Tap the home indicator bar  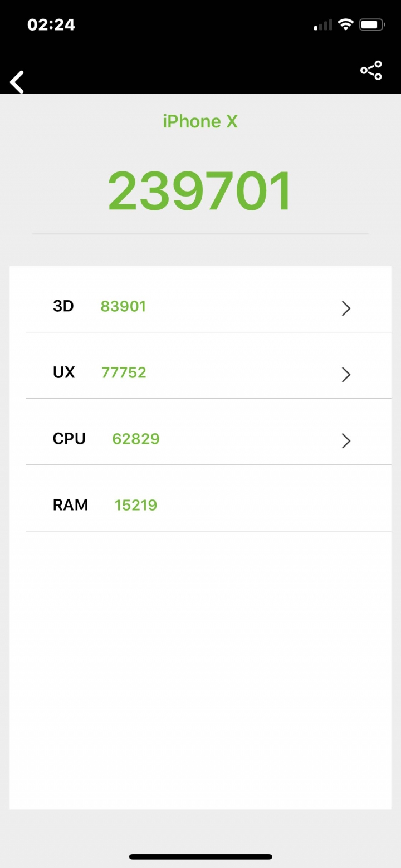click(x=200, y=857)
